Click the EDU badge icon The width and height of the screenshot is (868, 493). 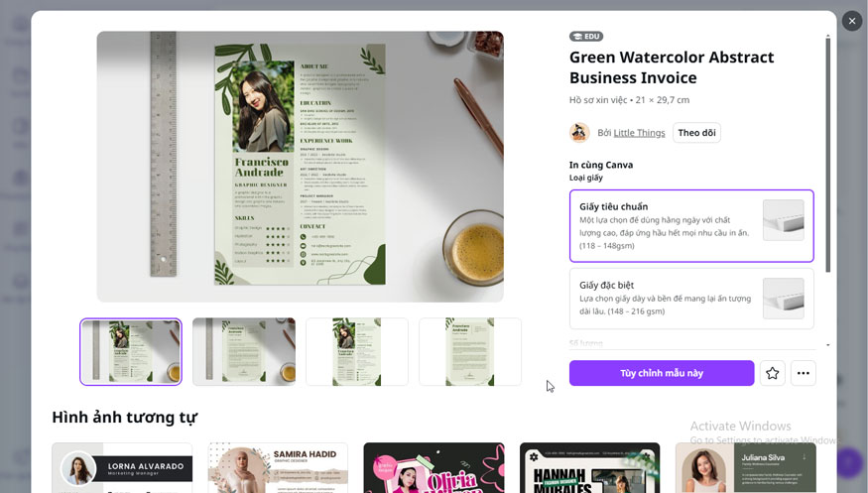586,36
